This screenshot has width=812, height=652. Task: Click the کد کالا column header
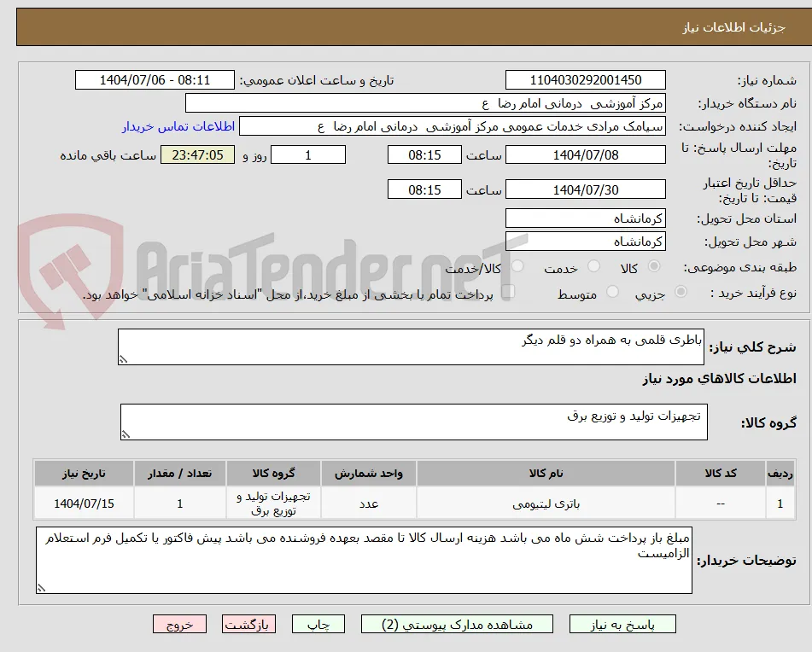click(x=721, y=473)
